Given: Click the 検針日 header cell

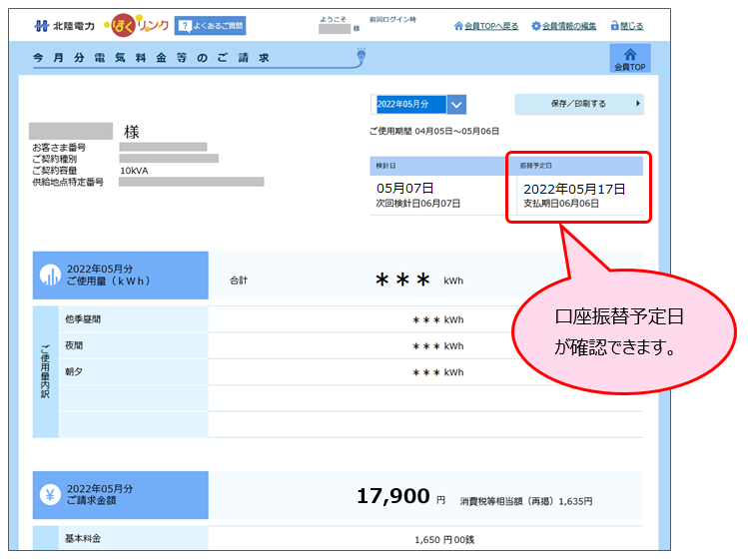Looking at the screenshot, I should [434, 166].
